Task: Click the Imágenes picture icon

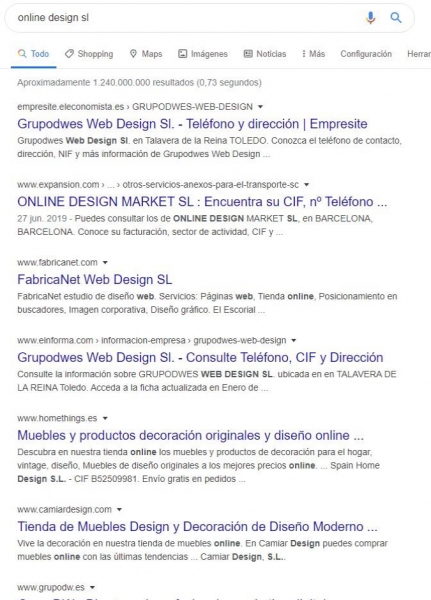Action: (183, 54)
